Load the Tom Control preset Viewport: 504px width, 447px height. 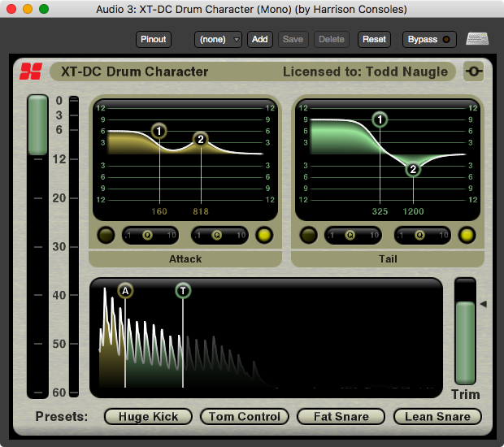tap(245, 416)
